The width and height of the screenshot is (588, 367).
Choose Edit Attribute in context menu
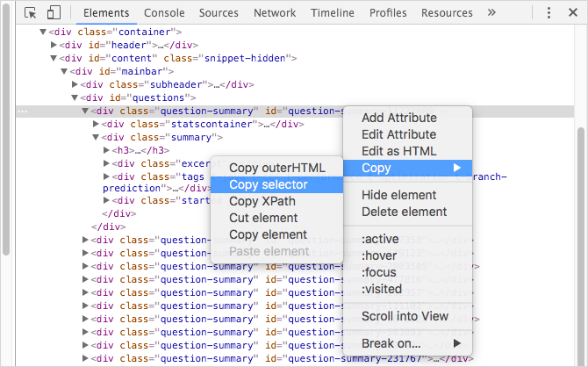tap(407, 134)
